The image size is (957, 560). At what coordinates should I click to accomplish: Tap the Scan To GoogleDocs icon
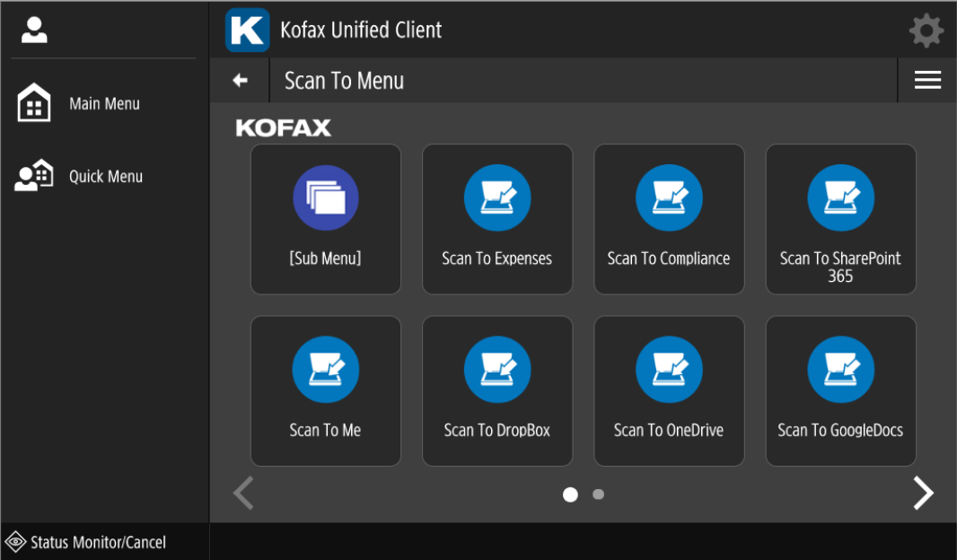tap(840, 371)
